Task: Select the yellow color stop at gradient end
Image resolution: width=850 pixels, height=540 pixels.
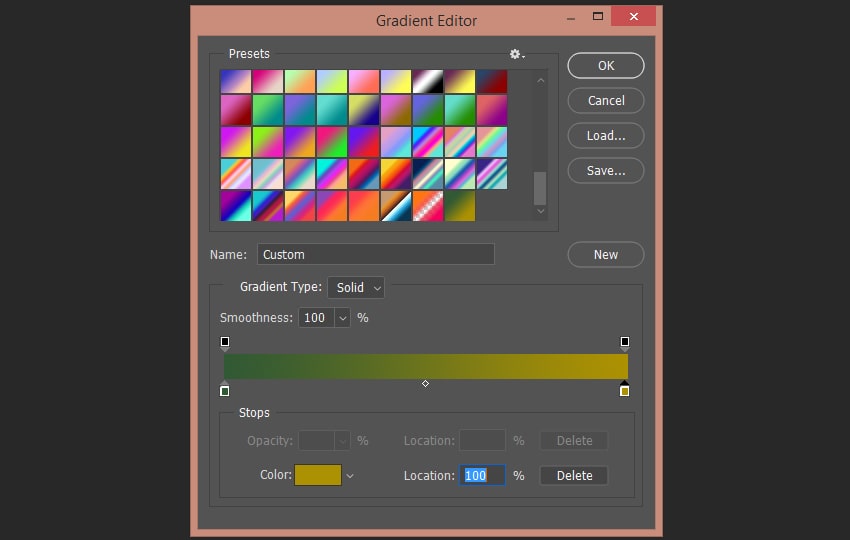Action: (624, 389)
